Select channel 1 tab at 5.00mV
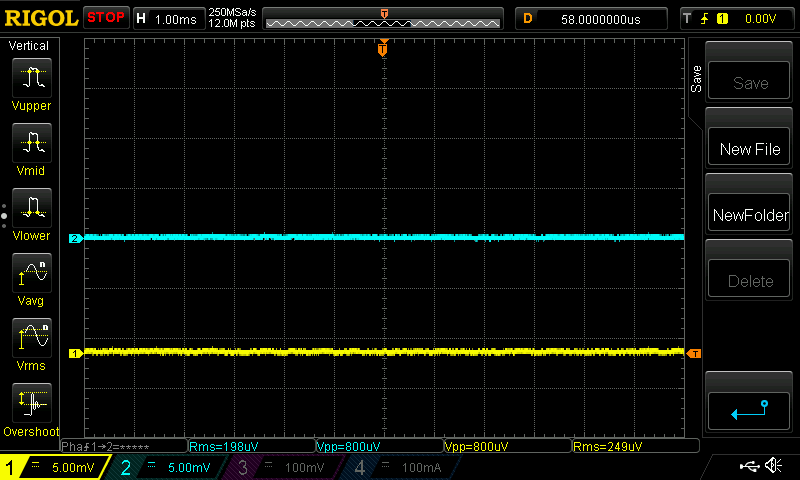 54,467
